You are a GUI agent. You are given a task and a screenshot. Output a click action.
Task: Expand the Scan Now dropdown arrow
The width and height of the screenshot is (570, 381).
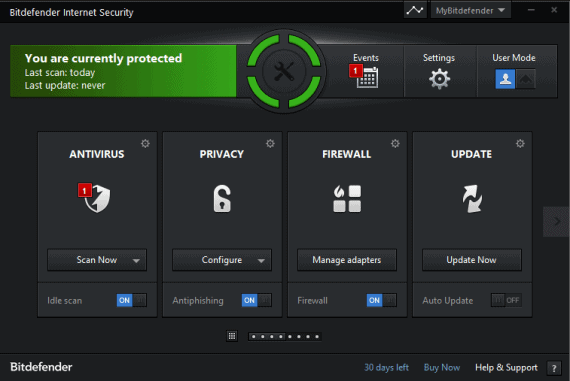point(136,261)
